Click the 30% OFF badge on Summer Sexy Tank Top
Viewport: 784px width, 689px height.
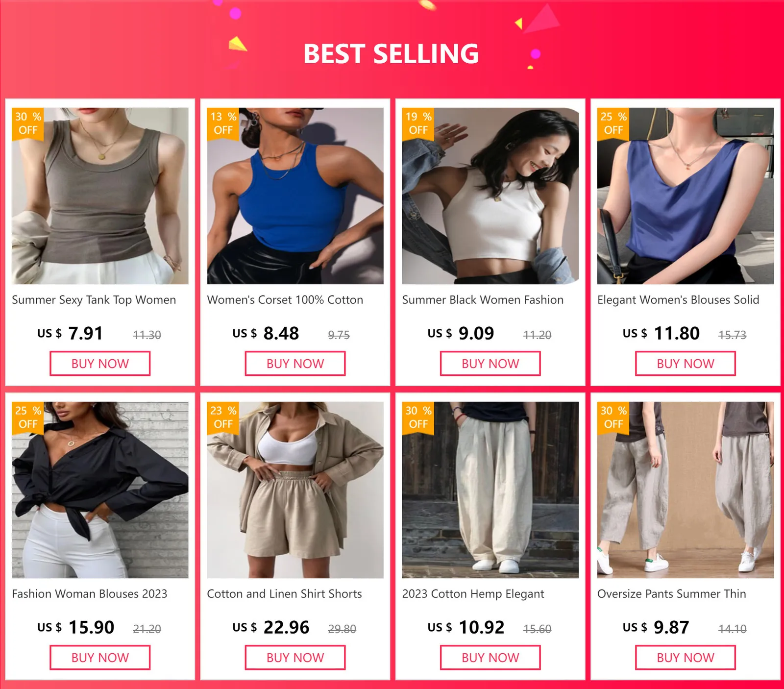[x=27, y=123]
